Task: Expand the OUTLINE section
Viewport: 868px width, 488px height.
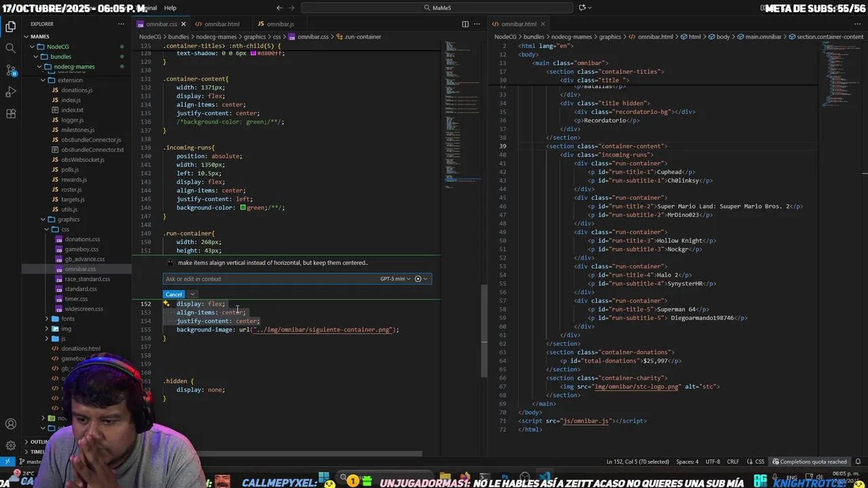Action: click(39, 441)
